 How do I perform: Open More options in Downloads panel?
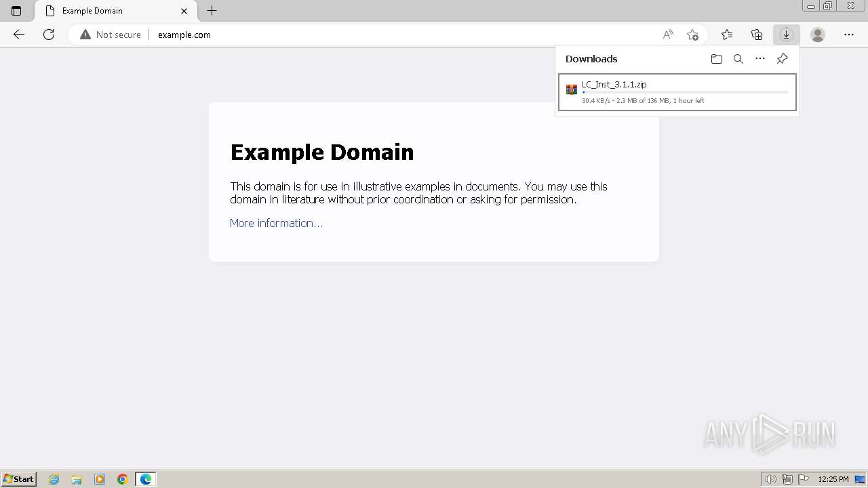pyautogui.click(x=760, y=59)
